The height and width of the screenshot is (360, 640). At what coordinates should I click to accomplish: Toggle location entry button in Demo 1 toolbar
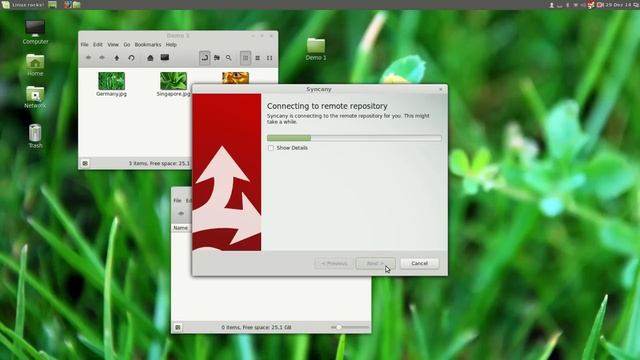(x=205, y=58)
